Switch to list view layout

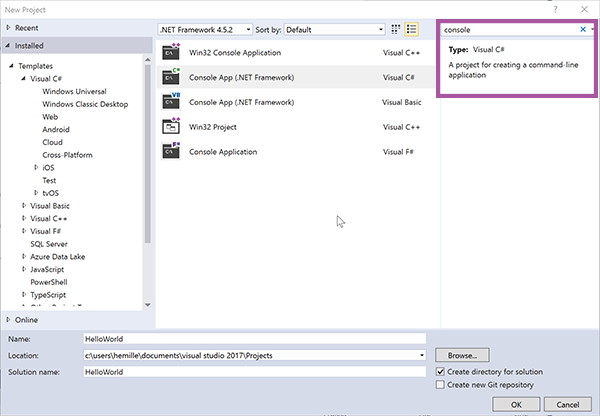411,29
